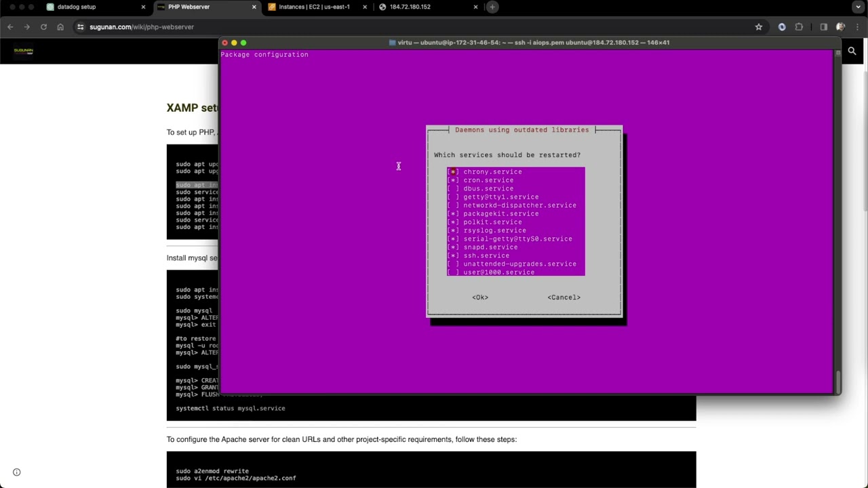Toggle packagekit.service checkbox

(x=453, y=213)
